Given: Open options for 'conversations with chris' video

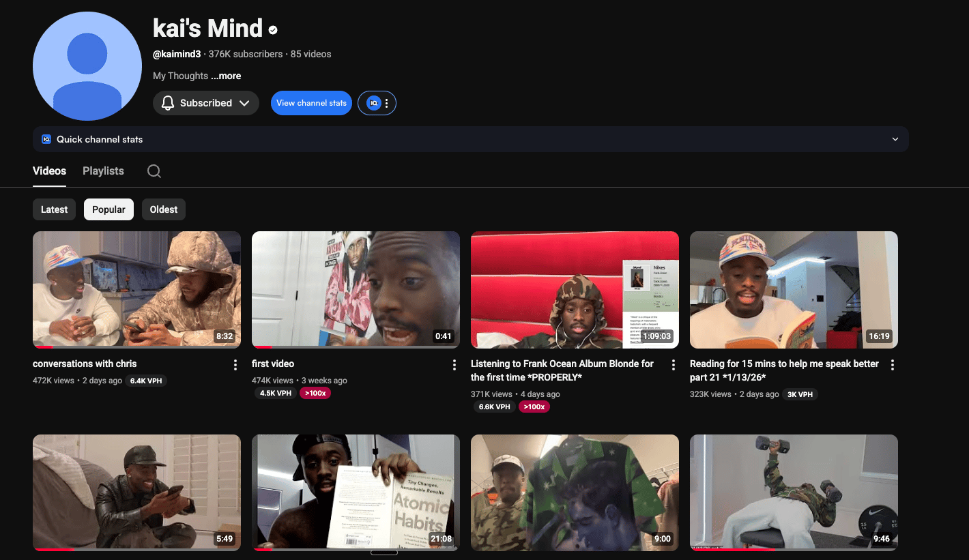Looking at the screenshot, I should point(235,365).
